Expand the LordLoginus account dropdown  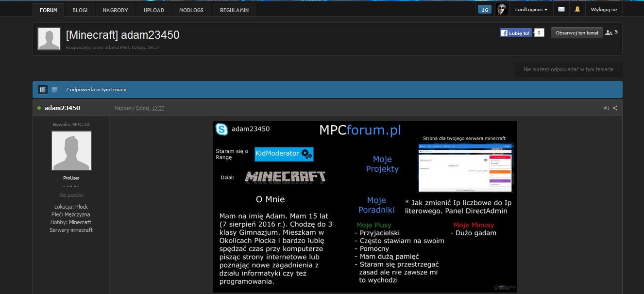coord(531,10)
